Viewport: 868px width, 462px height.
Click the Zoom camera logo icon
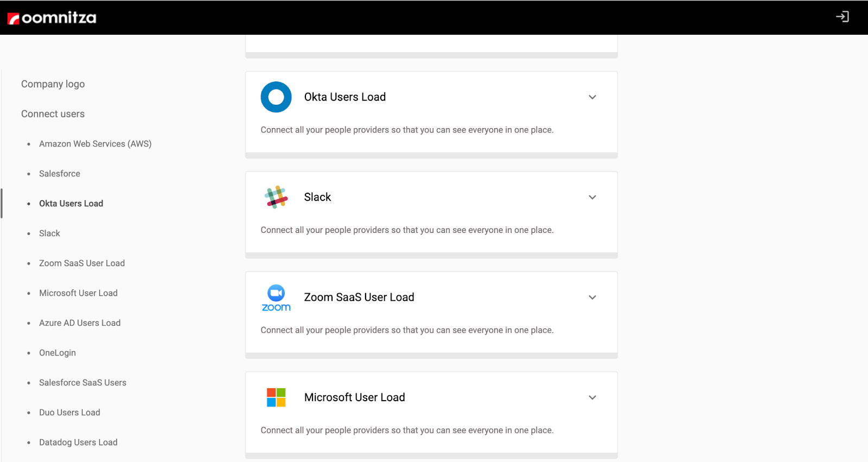click(276, 298)
